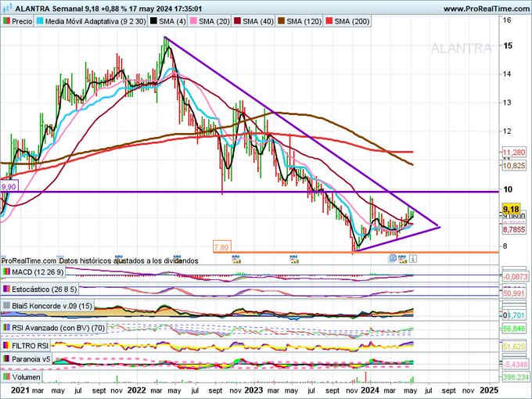Open the RSI Avanzado (con BV) (70) label
Image resolution: width=532 pixels, height=399 pixels.
[59, 328]
